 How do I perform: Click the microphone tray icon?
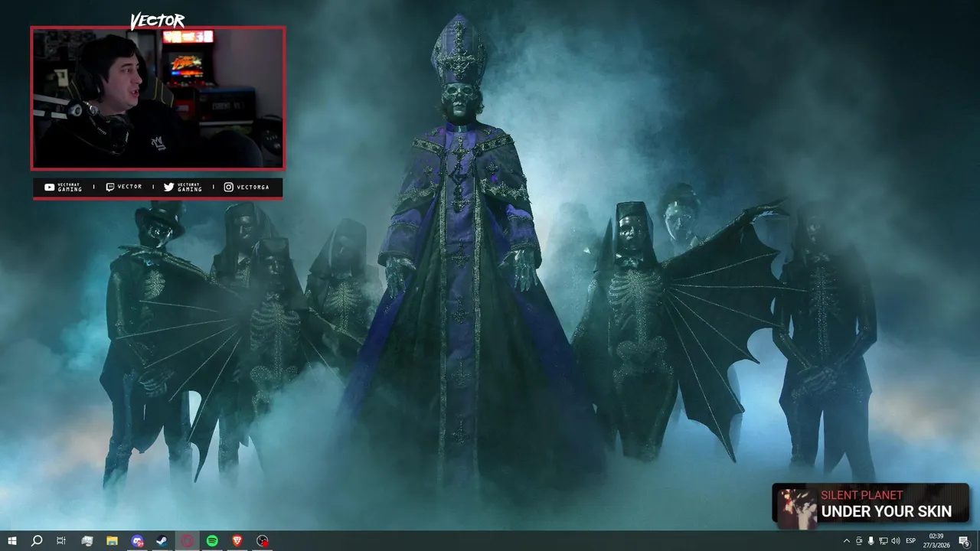coord(871,541)
